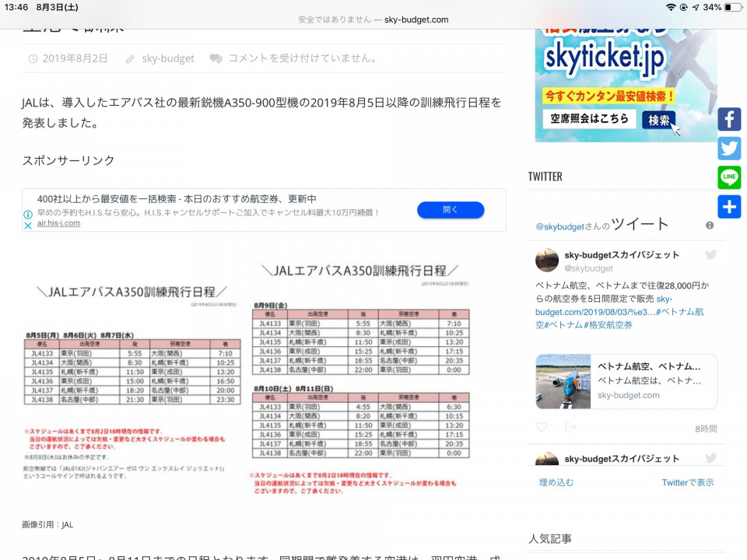
Task: Click the 検索 button in skyticket ad
Action: [658, 120]
